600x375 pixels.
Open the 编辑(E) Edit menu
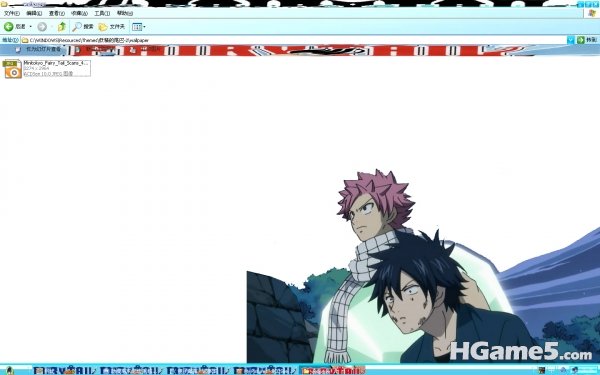34,13
